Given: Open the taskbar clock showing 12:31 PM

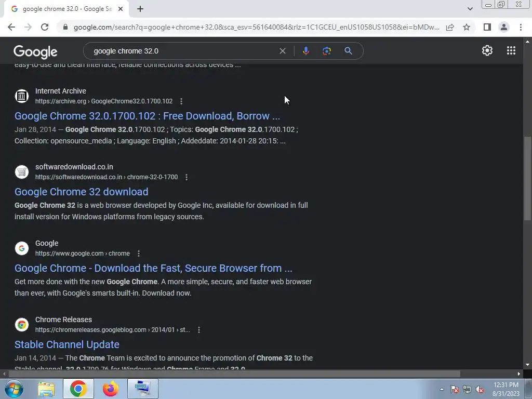Looking at the screenshot, I should pos(506,389).
